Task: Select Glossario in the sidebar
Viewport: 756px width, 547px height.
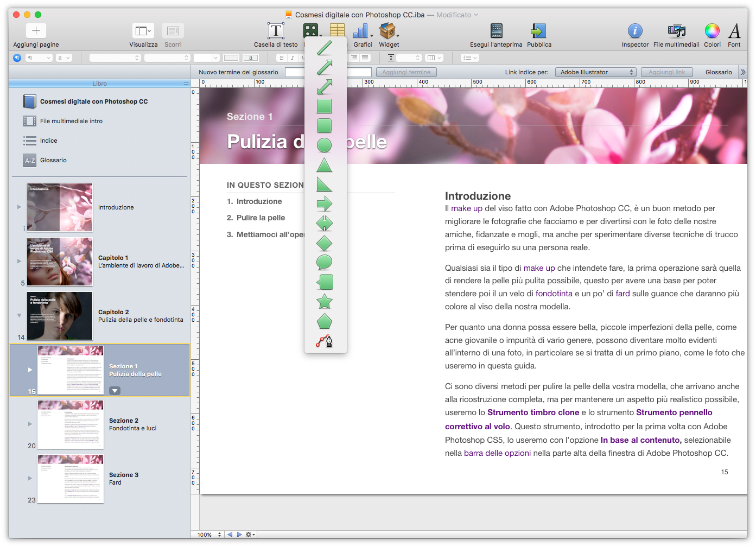Action: coord(53,160)
